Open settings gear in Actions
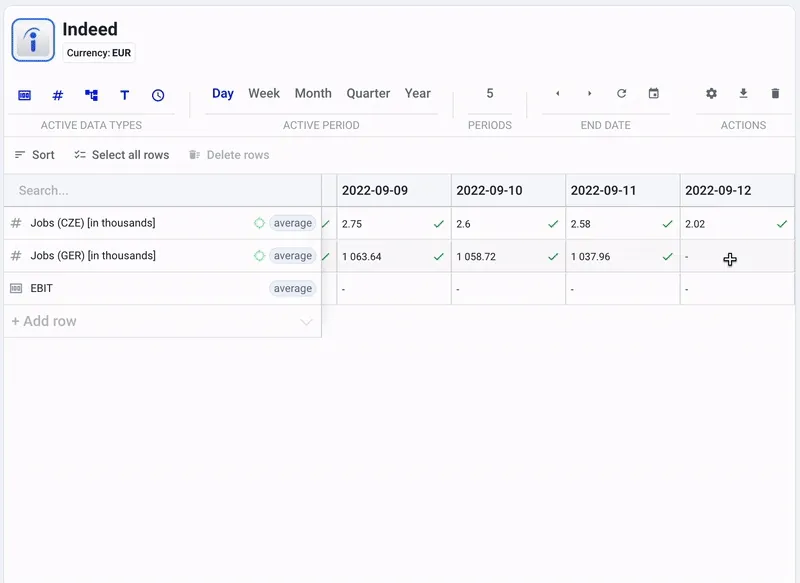 click(711, 93)
